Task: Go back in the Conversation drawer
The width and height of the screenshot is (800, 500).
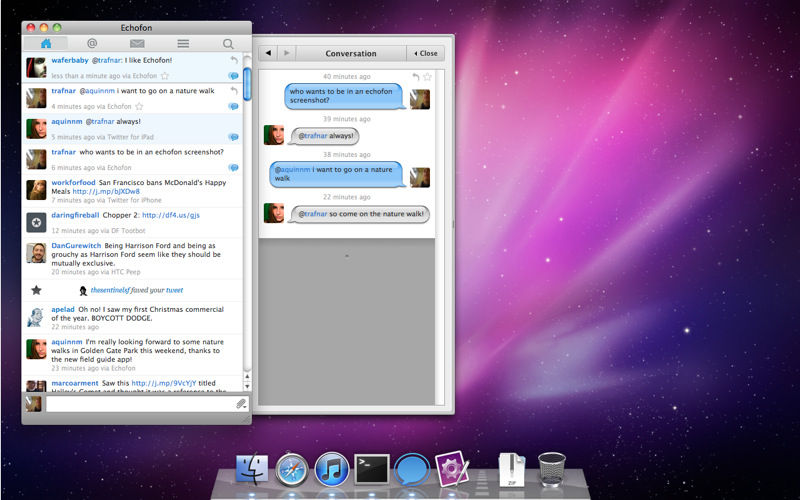Action: pos(268,53)
